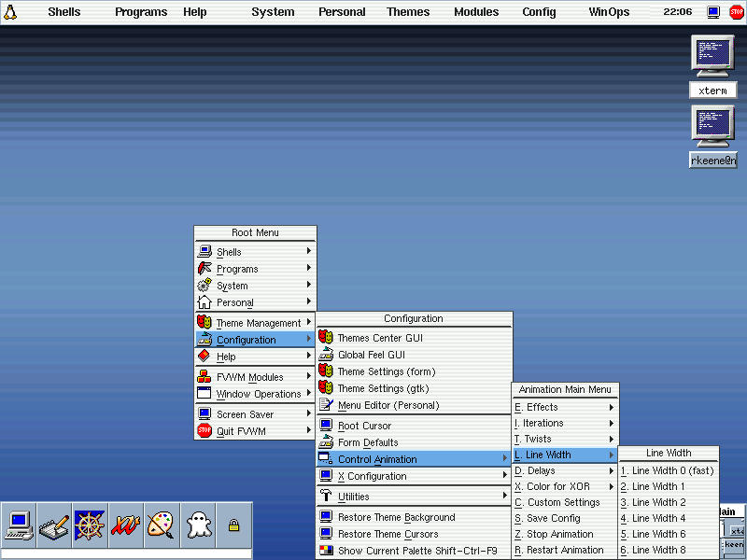Expand the X Configuration submenu arrow
The image size is (747, 560).
point(504,475)
